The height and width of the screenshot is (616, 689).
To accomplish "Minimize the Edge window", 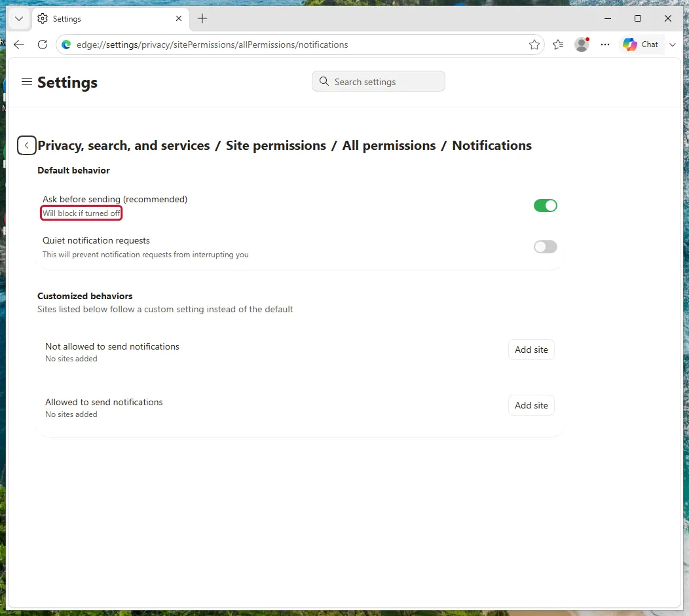I will (608, 18).
